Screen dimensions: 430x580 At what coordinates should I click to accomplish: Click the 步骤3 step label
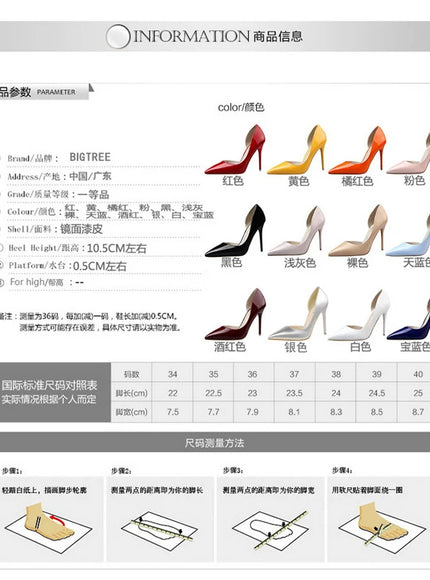tap(233, 471)
